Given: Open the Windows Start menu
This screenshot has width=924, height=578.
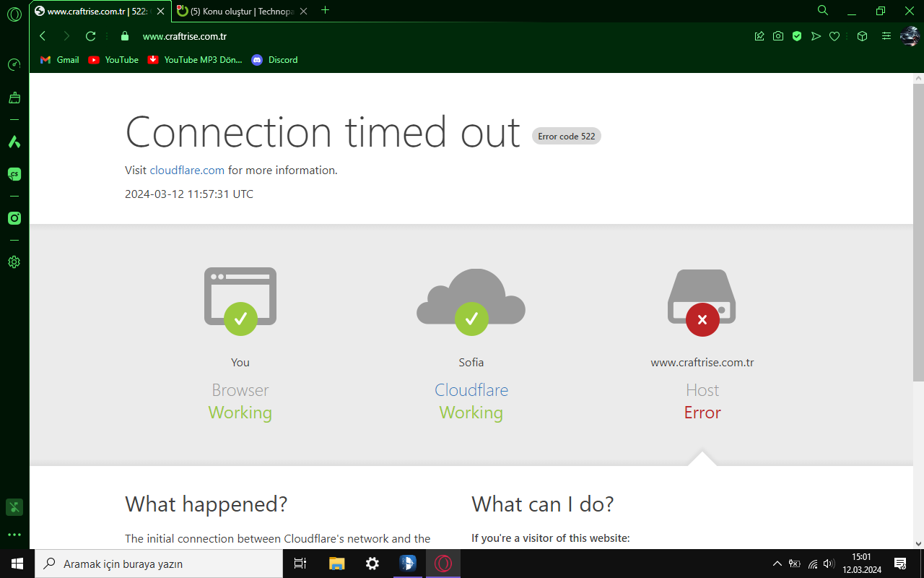Looking at the screenshot, I should click(17, 564).
